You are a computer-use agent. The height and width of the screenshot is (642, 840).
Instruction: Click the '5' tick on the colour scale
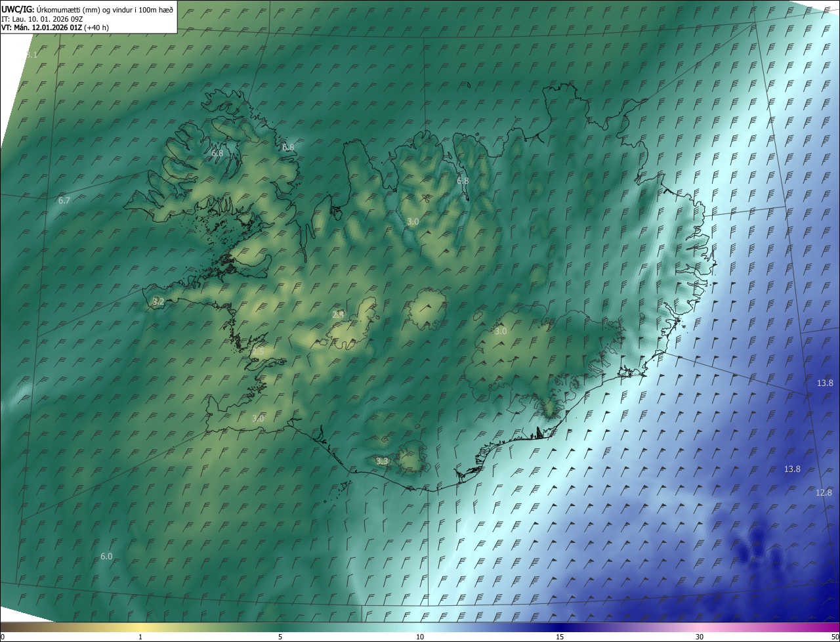click(x=280, y=637)
